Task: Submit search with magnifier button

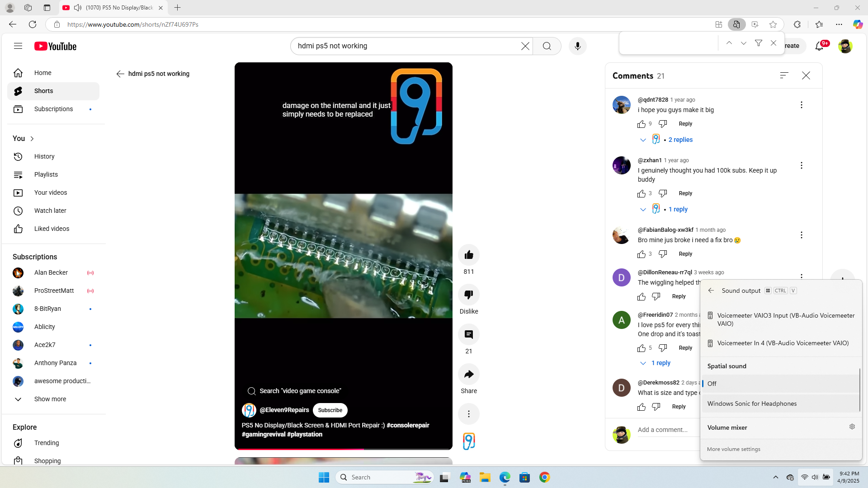Action: [547, 46]
